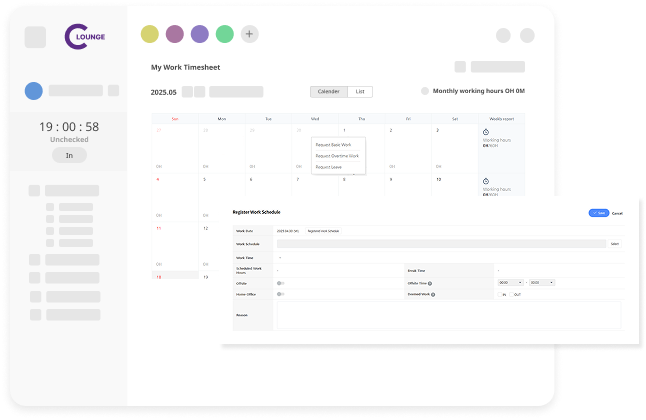
Task: Switch to the Calender view tab
Action: pyautogui.click(x=329, y=92)
